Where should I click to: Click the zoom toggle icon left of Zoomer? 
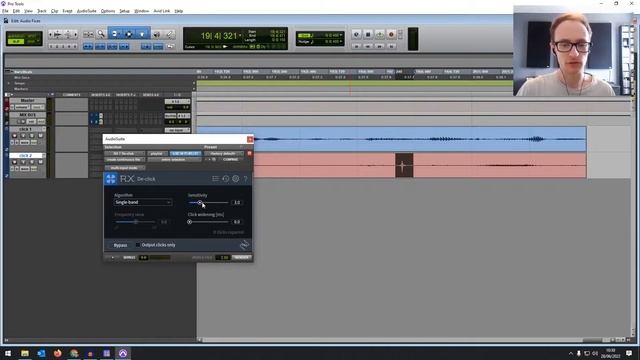pos(88,35)
